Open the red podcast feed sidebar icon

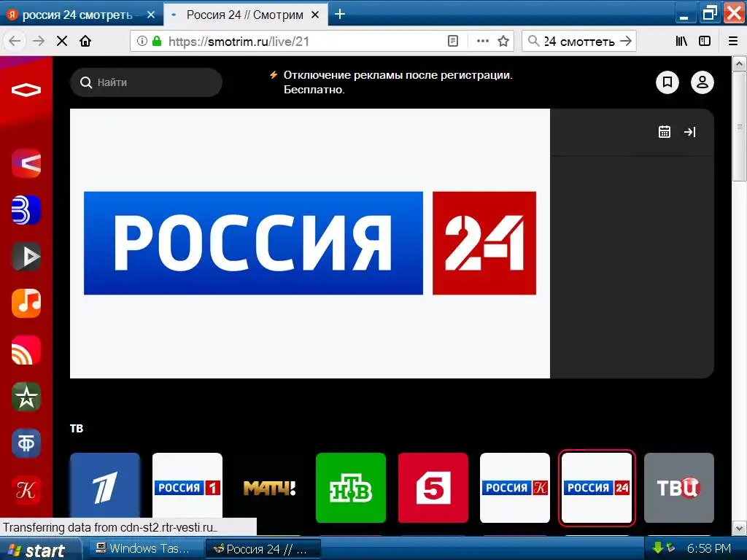pyautogui.click(x=26, y=350)
